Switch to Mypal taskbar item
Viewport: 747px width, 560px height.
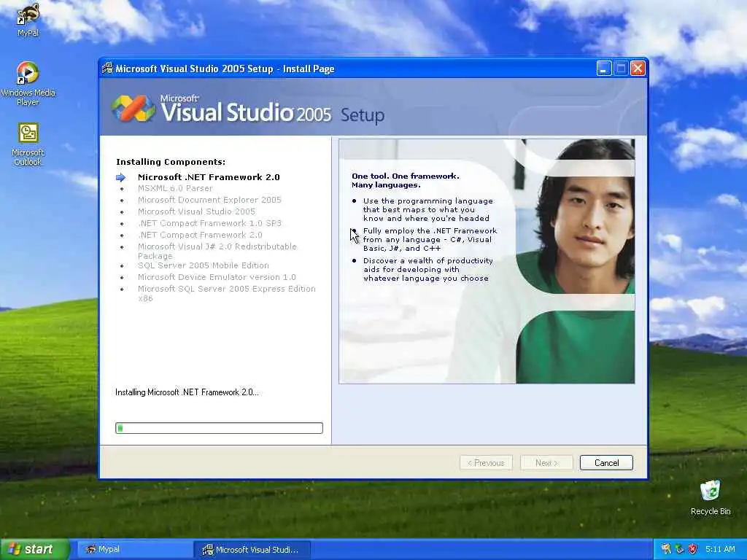point(134,549)
